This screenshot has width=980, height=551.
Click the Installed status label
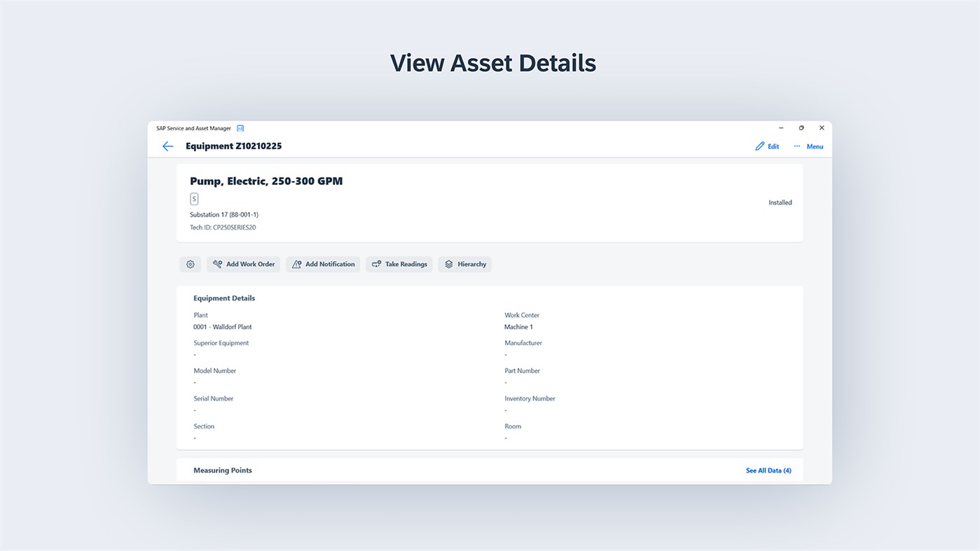tap(780, 202)
